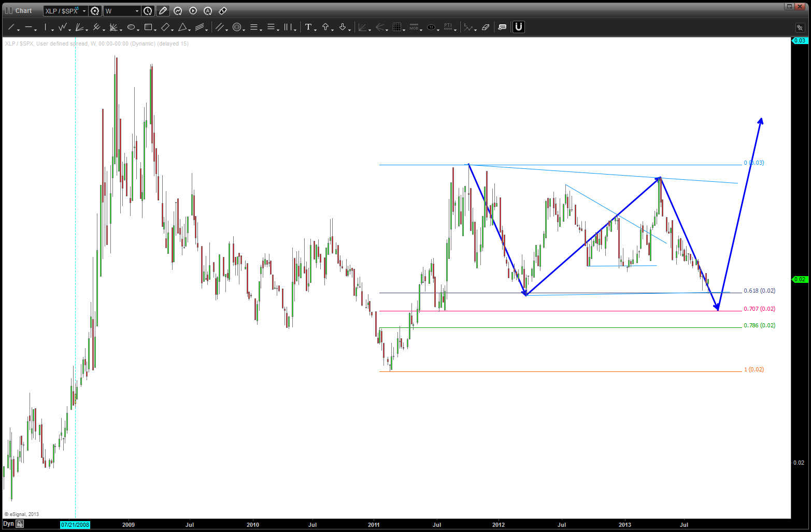Expand the MOB tool options arrow
811x532 pixels.
(421, 30)
